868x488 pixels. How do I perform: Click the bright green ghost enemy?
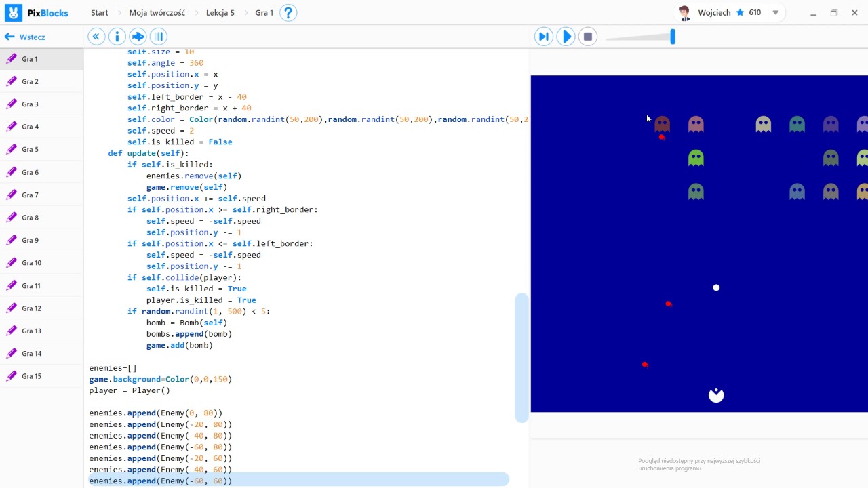click(696, 158)
